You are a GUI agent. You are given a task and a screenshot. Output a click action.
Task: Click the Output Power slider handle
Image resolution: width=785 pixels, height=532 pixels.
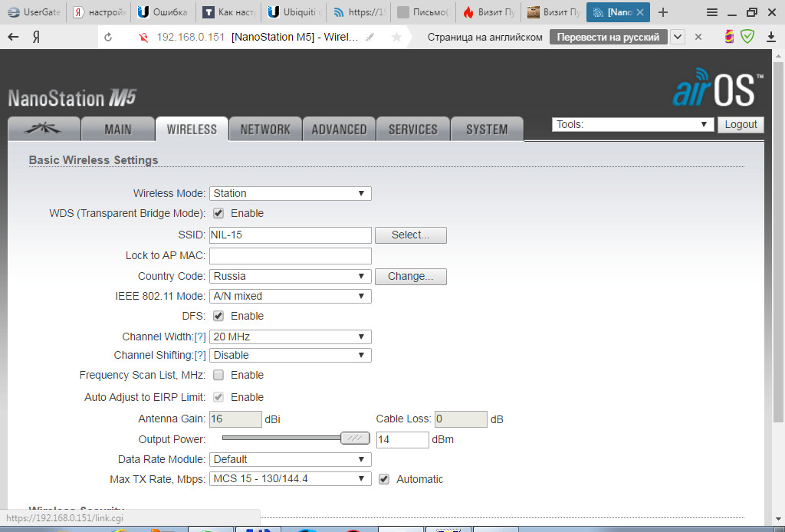(x=355, y=438)
